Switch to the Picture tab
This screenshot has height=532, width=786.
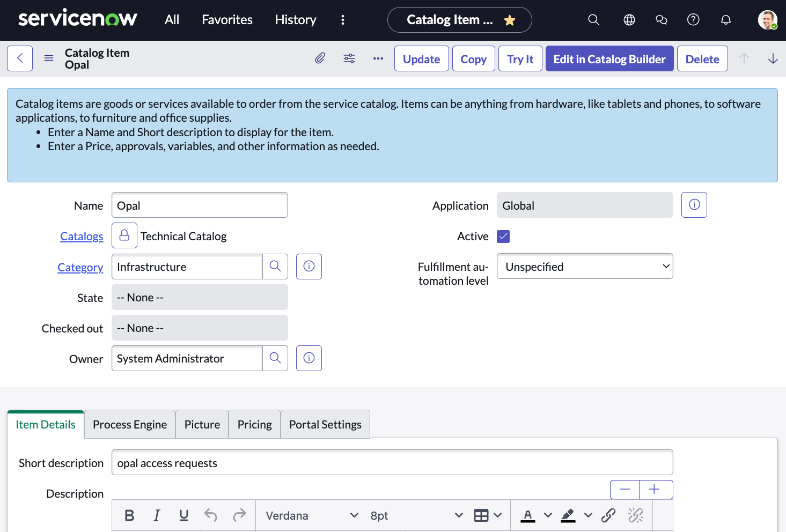pos(202,424)
